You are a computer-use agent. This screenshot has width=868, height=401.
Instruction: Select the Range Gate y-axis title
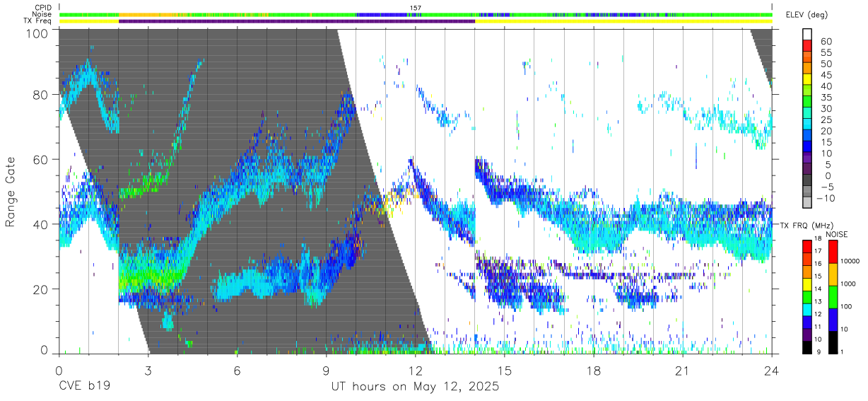click(11, 192)
